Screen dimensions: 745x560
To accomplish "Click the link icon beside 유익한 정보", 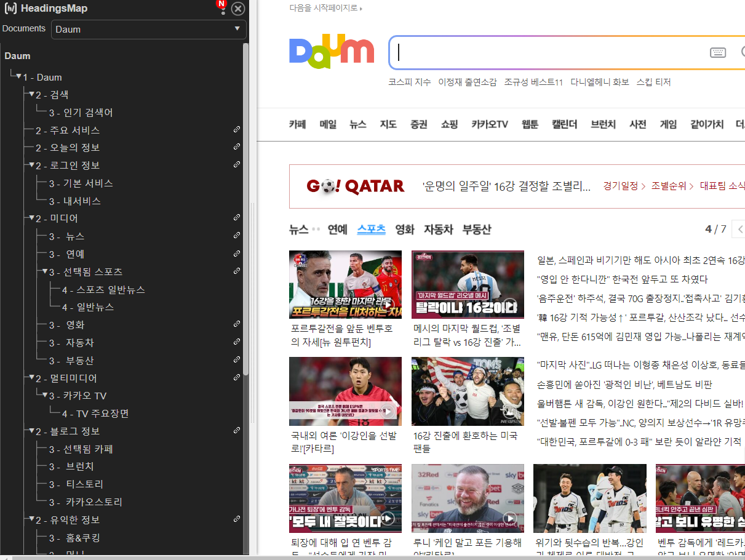I will (237, 519).
